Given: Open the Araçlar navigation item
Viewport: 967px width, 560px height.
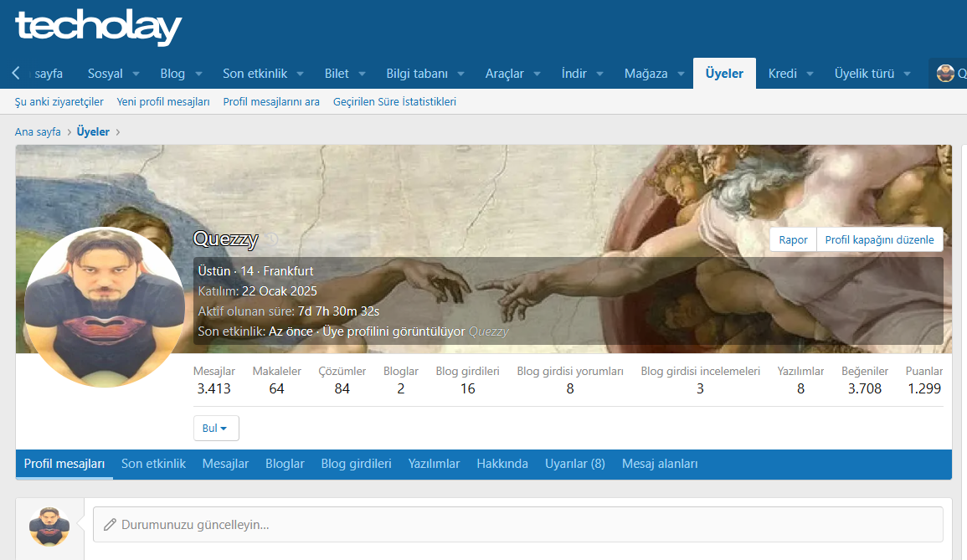Looking at the screenshot, I should pyautogui.click(x=505, y=74).
